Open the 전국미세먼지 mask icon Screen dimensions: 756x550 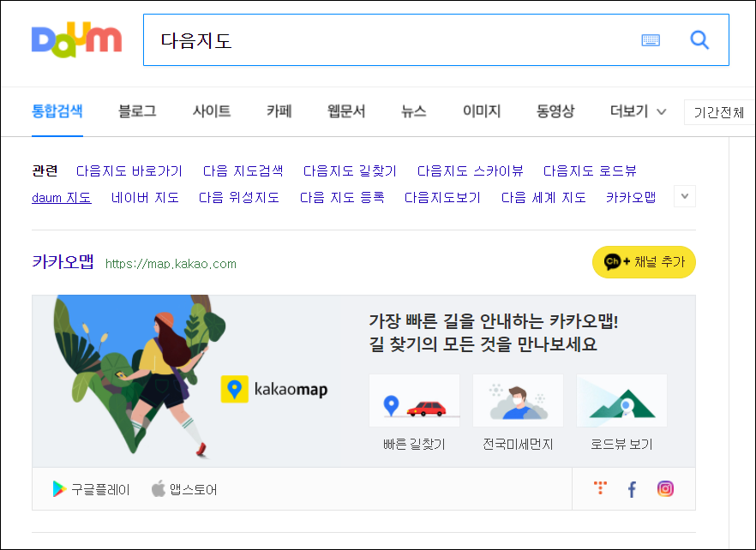518,401
